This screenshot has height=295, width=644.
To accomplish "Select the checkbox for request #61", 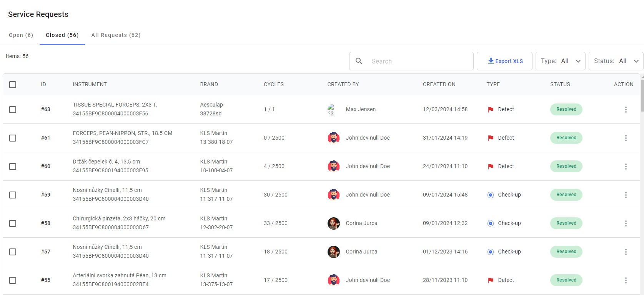I will pyautogui.click(x=13, y=138).
